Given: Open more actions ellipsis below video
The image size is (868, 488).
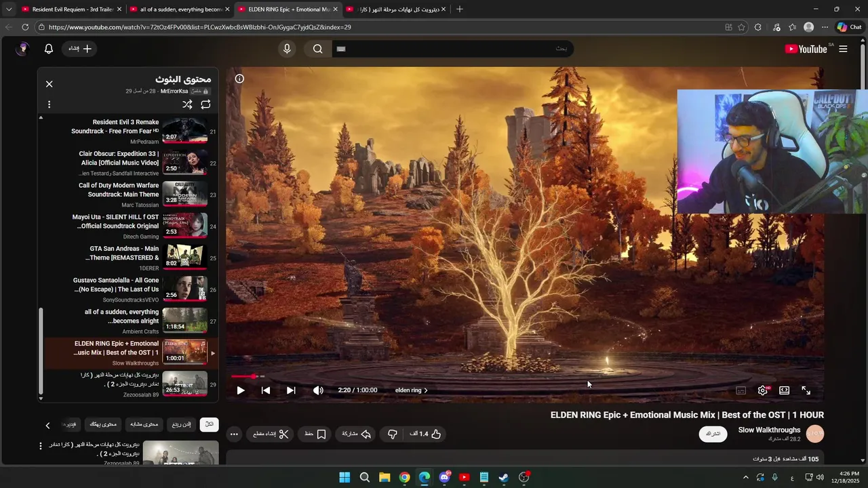Looking at the screenshot, I should 234,434.
